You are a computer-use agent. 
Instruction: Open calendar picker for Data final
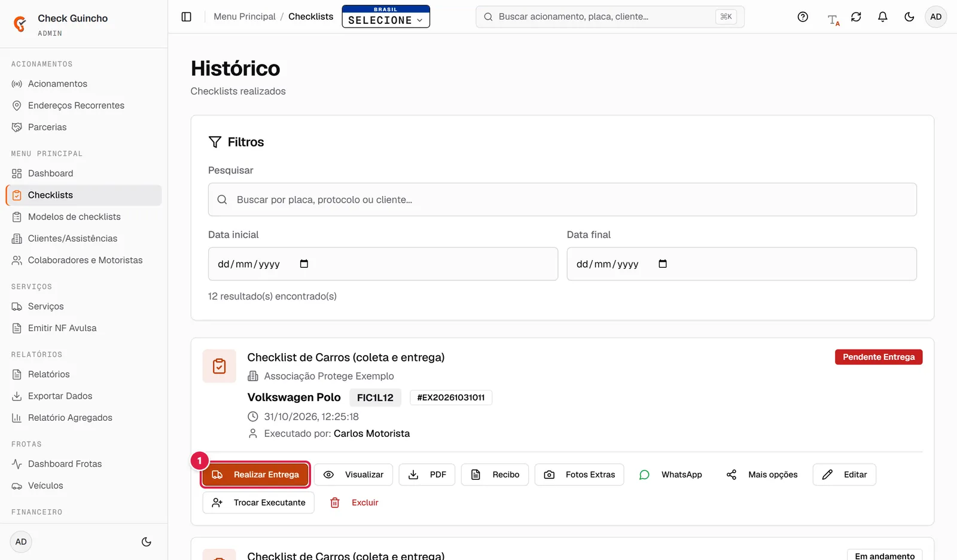click(x=663, y=264)
